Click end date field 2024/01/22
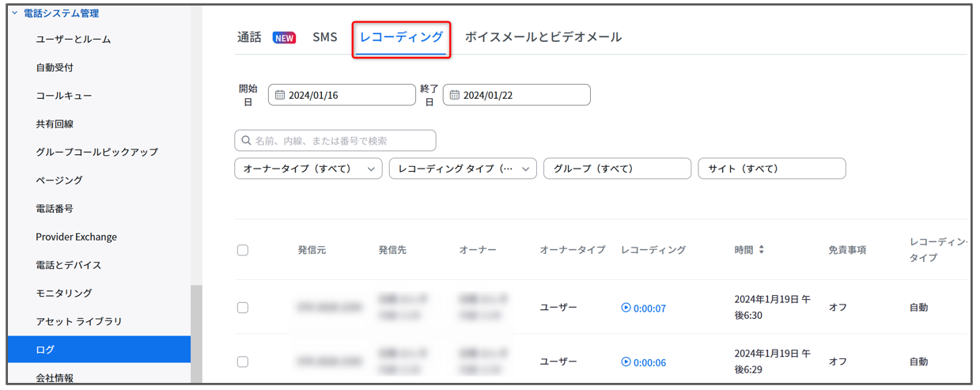 tap(516, 95)
